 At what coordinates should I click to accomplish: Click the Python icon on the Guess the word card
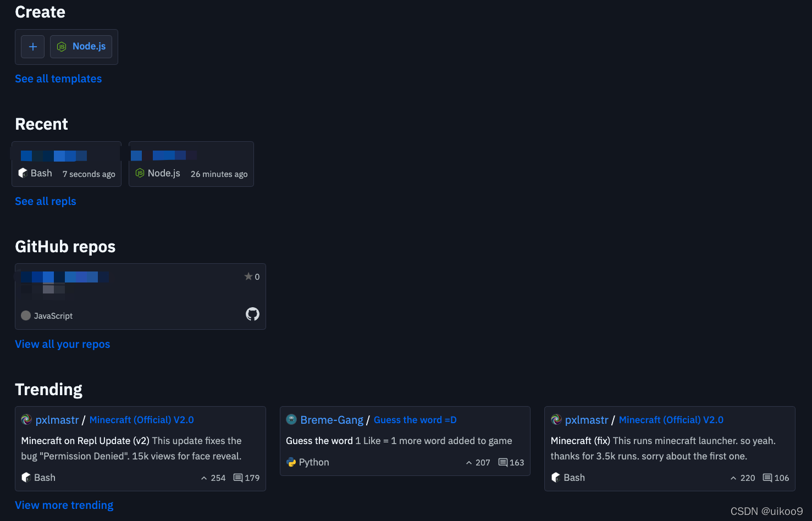291,462
